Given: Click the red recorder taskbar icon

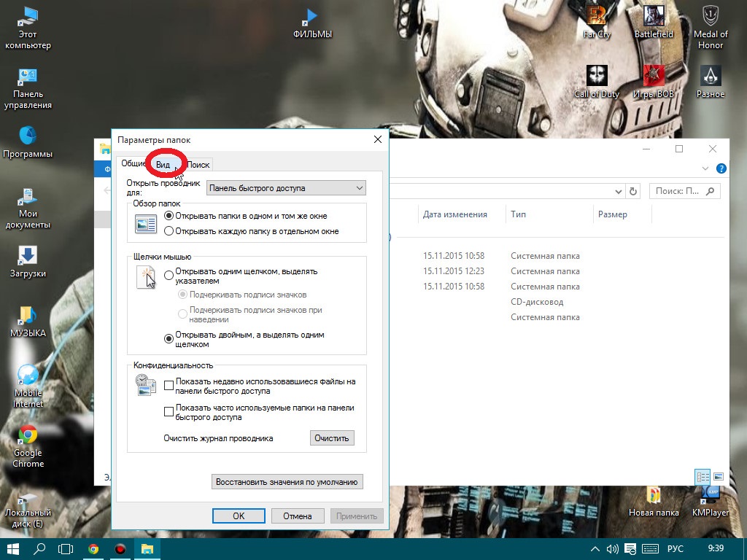Looking at the screenshot, I should (120, 549).
